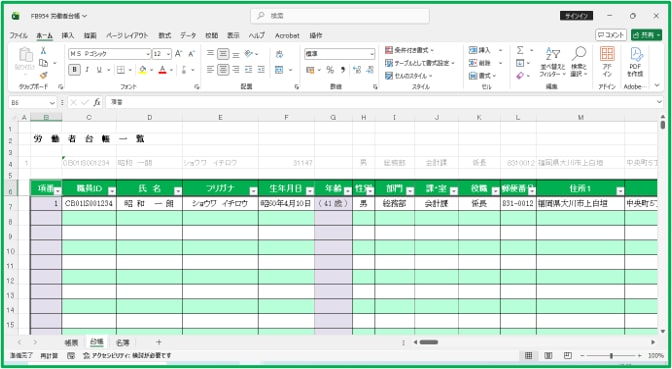Viewport: 672px width, 369px height.
Task: Click the Accounting Number Format icon
Action: point(310,69)
